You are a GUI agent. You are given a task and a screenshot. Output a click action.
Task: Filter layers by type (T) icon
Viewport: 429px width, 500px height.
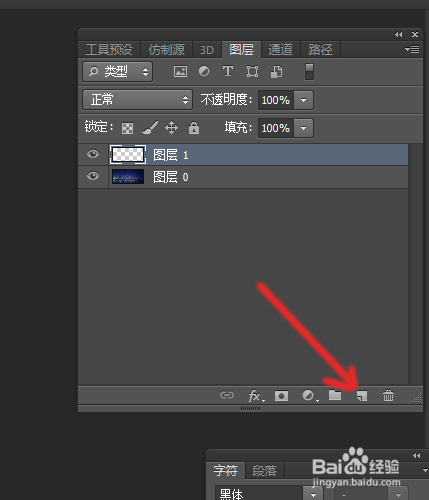(x=228, y=71)
